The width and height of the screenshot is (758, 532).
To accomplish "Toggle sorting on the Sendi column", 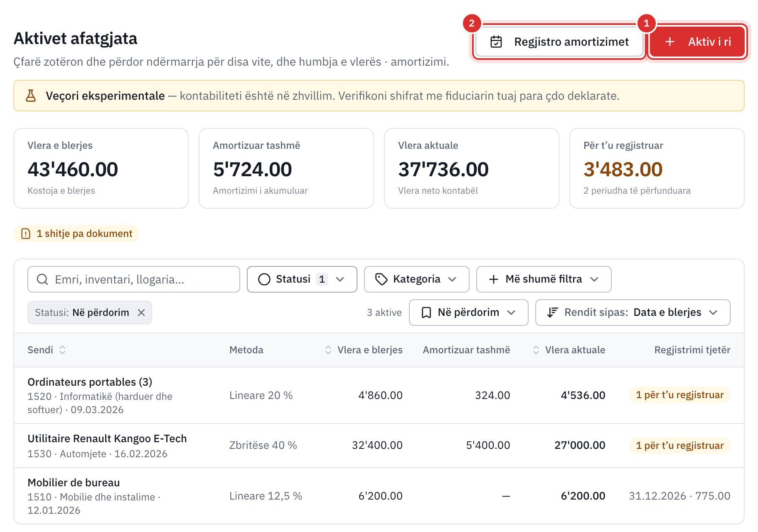I will click(62, 350).
